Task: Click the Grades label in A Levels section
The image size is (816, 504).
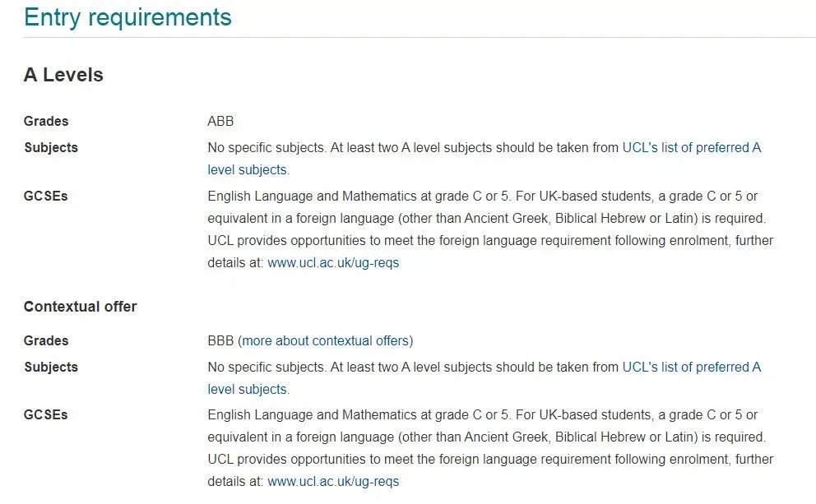Action: 46,121
